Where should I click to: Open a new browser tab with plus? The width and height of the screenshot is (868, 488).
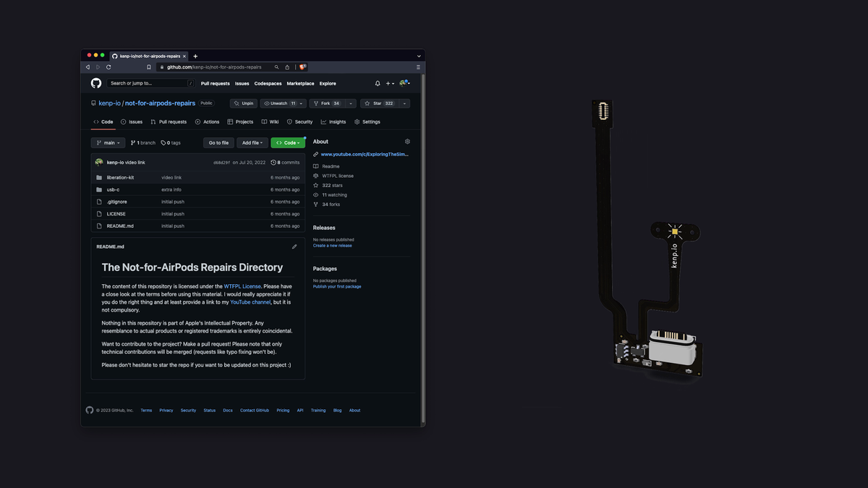tap(195, 56)
